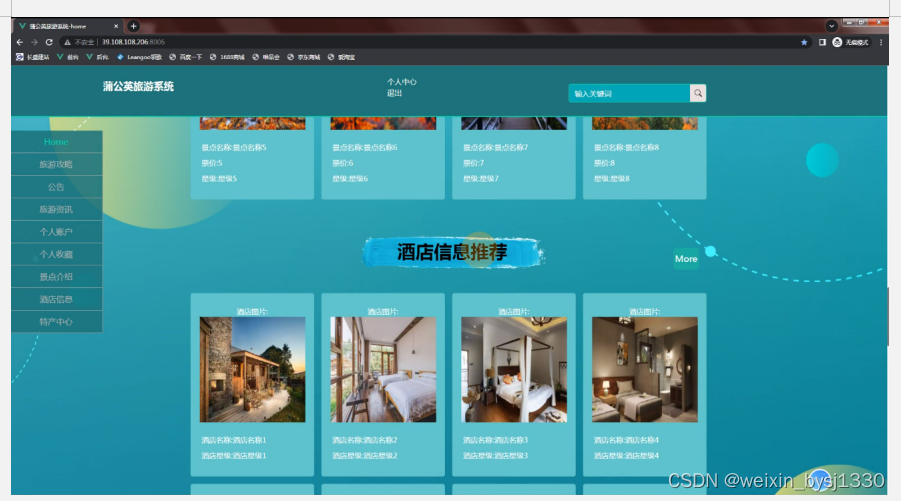Viewport: 901px width, 501px height.
Task: Open the 前台 bookmark with the V icon
Action: pos(68,57)
